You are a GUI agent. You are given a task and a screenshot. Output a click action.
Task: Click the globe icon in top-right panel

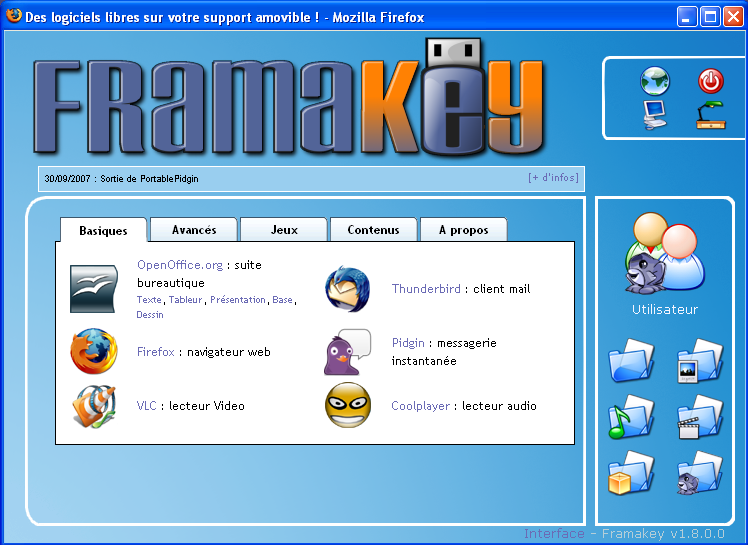pos(654,81)
